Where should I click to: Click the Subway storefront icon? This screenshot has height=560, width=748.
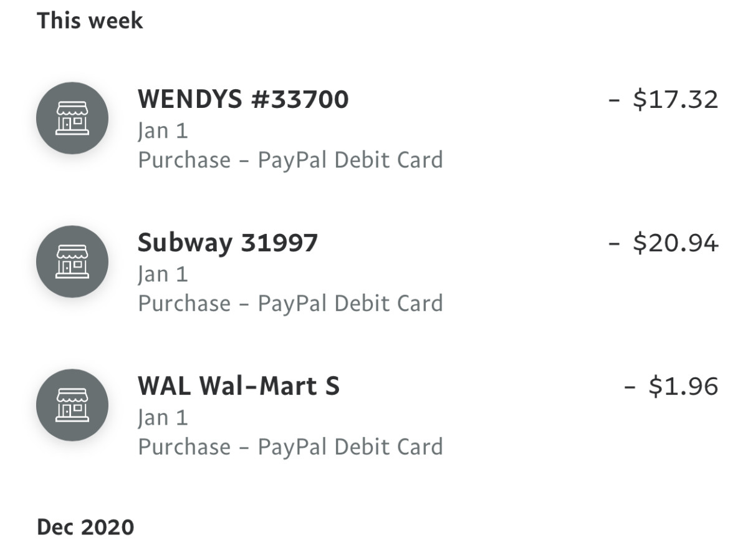(x=72, y=261)
